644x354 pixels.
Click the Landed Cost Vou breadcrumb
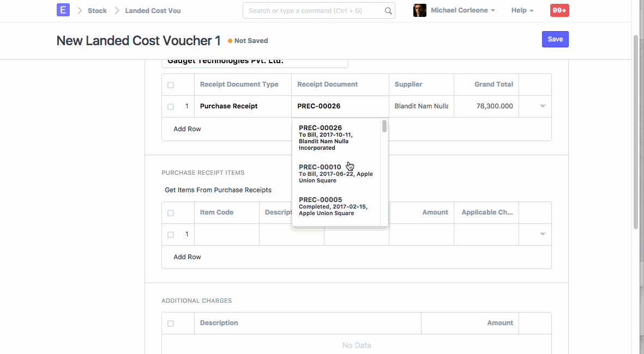(x=152, y=10)
